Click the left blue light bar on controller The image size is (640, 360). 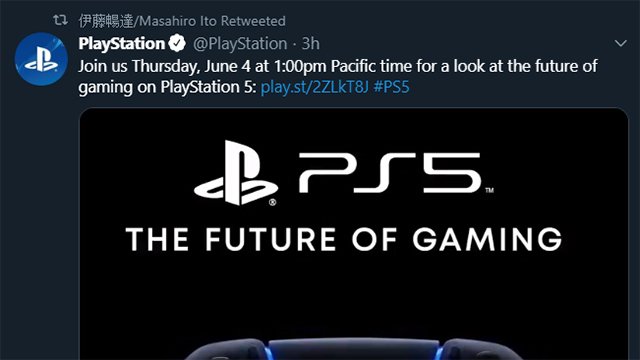pos(268,351)
